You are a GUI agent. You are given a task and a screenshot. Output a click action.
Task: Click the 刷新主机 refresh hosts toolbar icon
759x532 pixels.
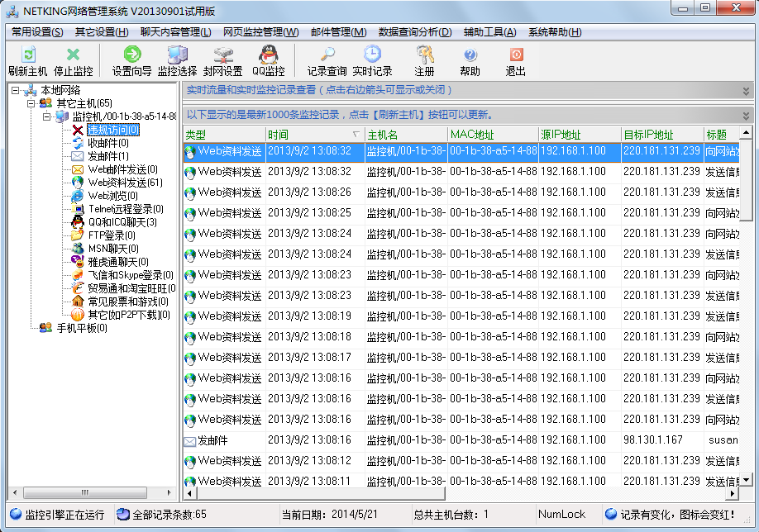tap(27, 61)
